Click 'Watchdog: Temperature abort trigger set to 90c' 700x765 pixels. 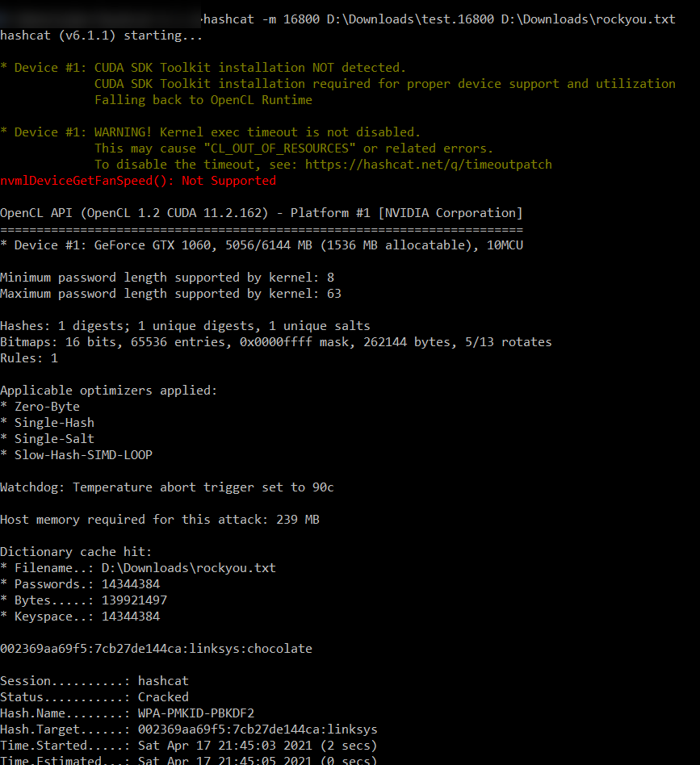tap(167, 487)
